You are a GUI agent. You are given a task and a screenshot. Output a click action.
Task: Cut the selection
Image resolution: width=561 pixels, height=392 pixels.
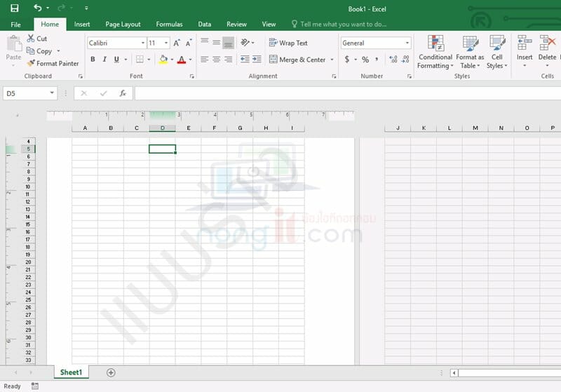(x=37, y=39)
